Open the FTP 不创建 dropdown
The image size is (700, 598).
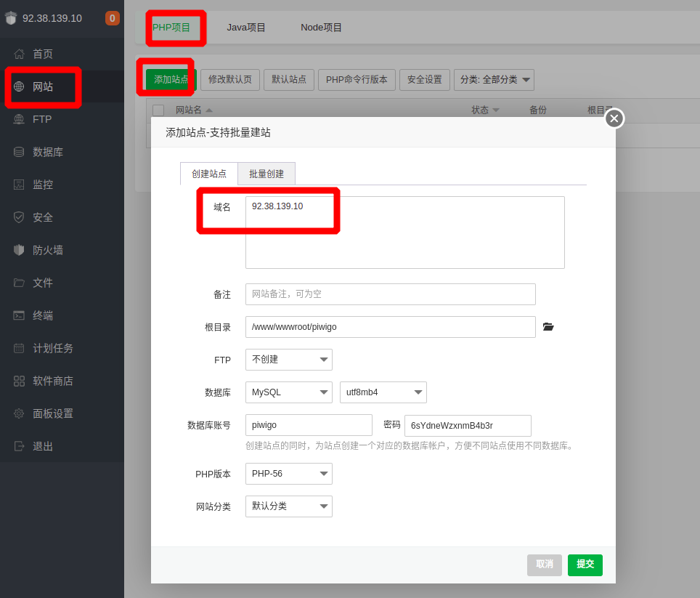[288, 360]
